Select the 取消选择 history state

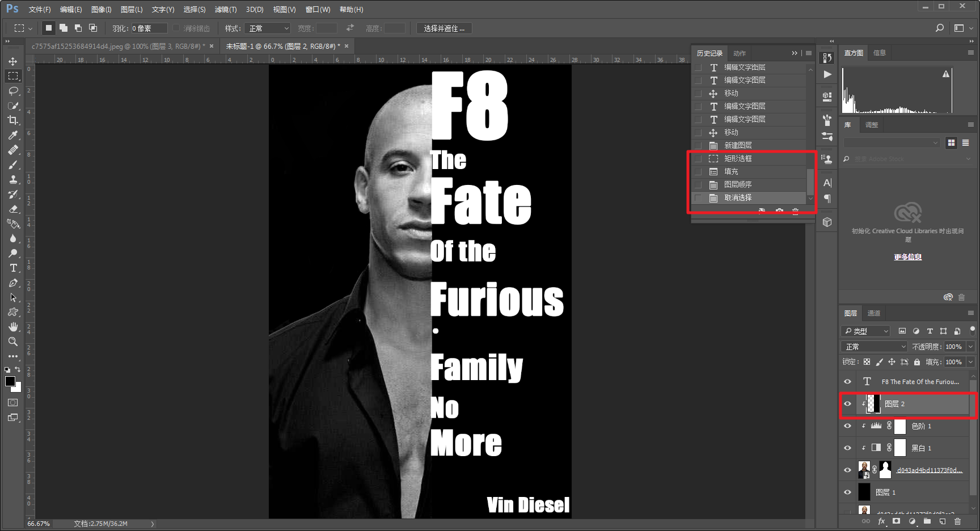click(x=749, y=198)
